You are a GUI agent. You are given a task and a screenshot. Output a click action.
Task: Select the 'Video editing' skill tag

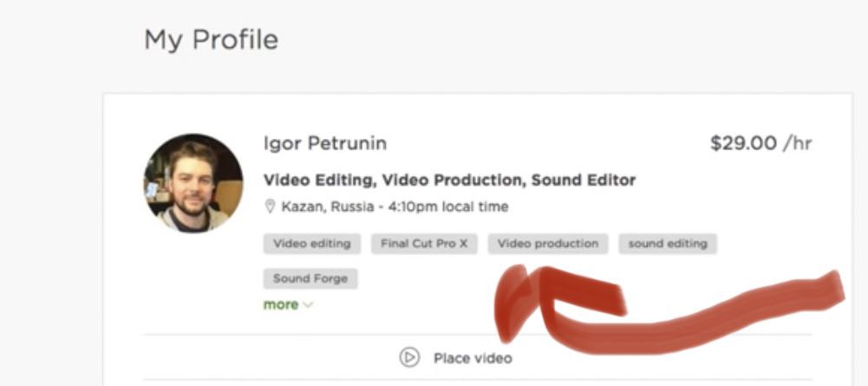pos(312,244)
